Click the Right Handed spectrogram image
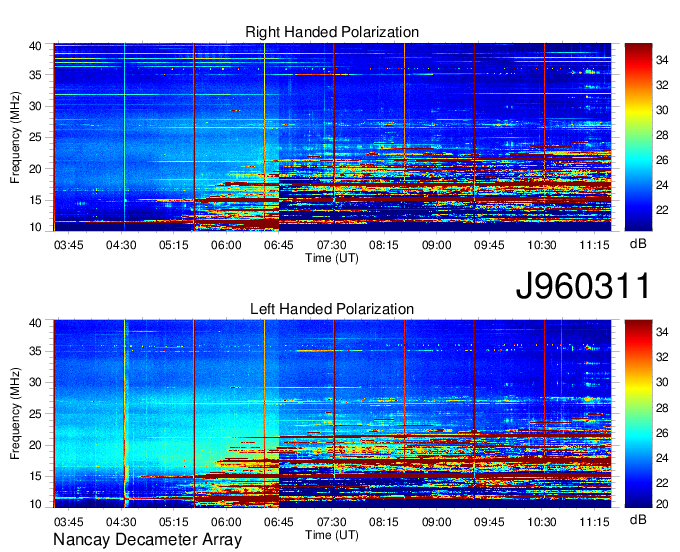This screenshot has height=552, width=680. tap(332, 137)
